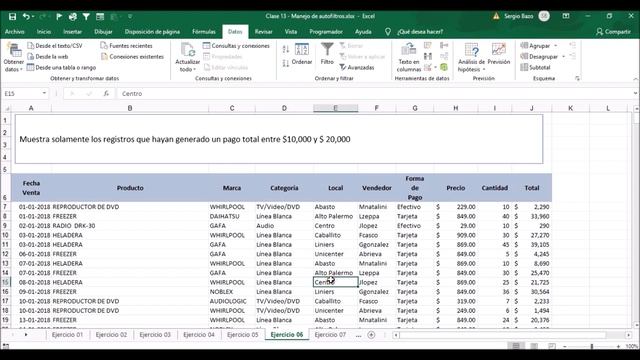Screen dimensions: 640x360
Task: Switch to the Ejercicio 05 sheet
Action: click(x=242, y=335)
